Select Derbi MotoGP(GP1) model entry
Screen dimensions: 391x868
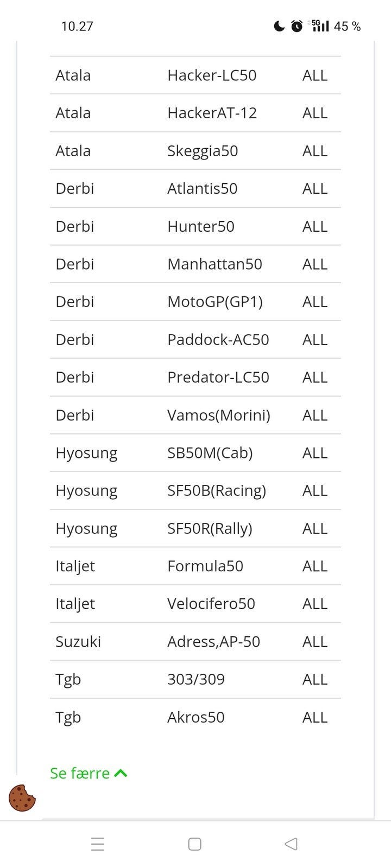[x=215, y=302]
